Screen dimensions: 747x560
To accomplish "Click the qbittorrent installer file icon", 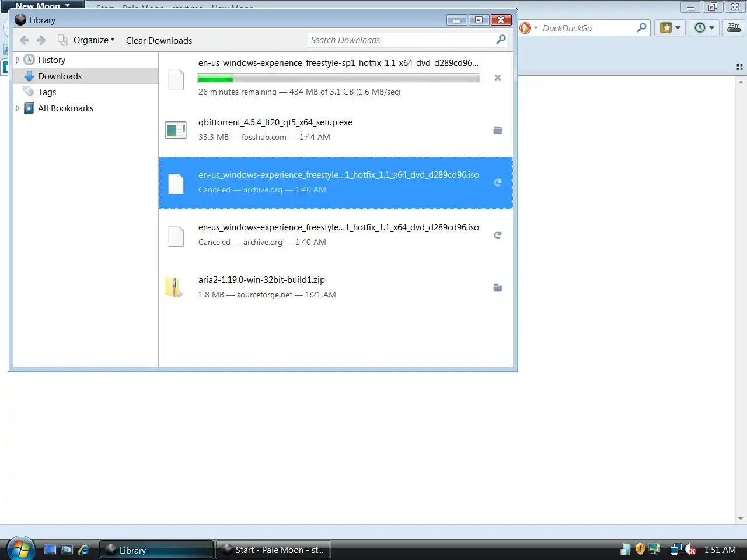I will (x=176, y=130).
